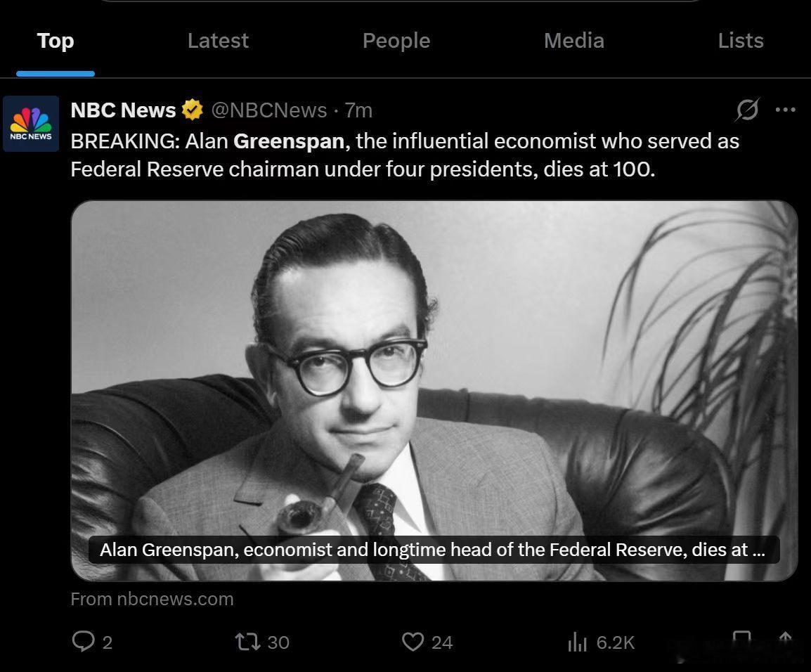Click the NBC News display name
The image size is (811, 672).
(x=123, y=110)
